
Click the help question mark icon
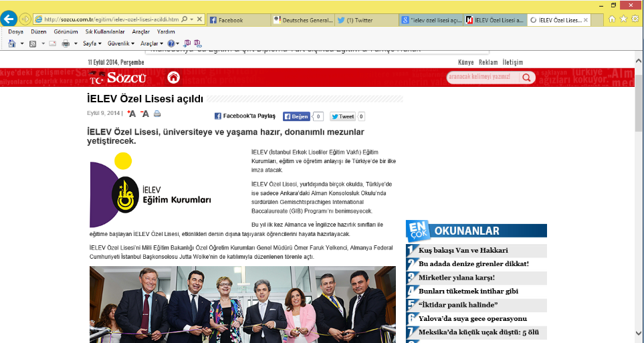pyautogui.click(x=171, y=43)
